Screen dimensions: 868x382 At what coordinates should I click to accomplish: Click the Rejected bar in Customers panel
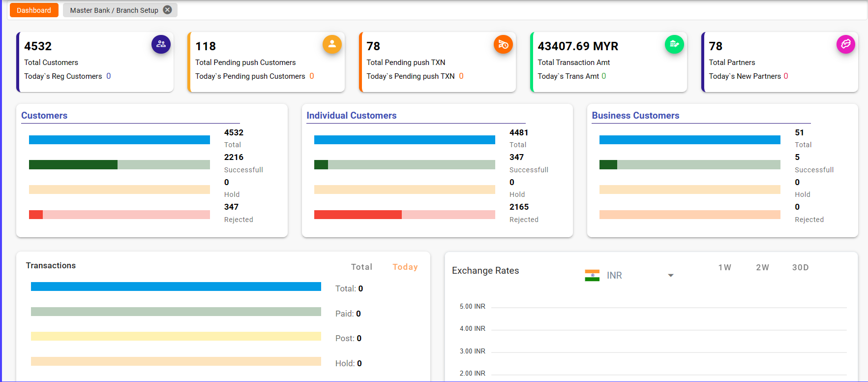(x=120, y=215)
